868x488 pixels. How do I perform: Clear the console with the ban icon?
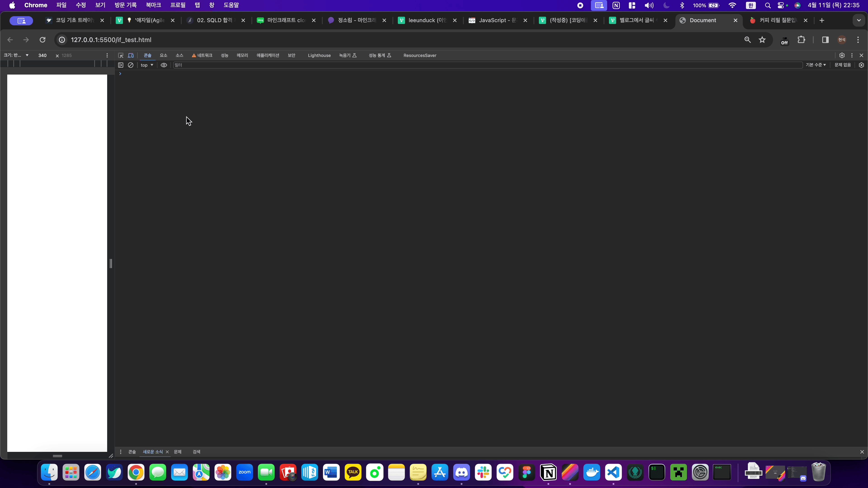[x=131, y=65]
